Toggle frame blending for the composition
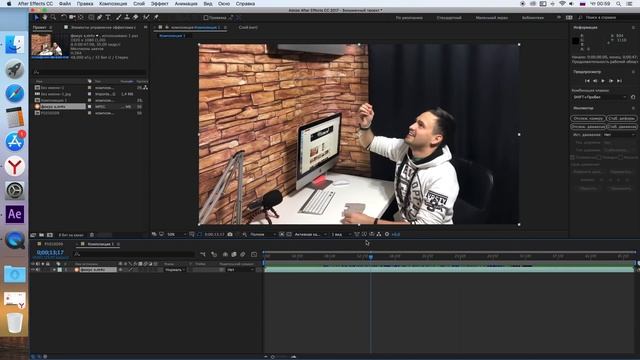This screenshot has width=640, height=360. tap(234, 254)
